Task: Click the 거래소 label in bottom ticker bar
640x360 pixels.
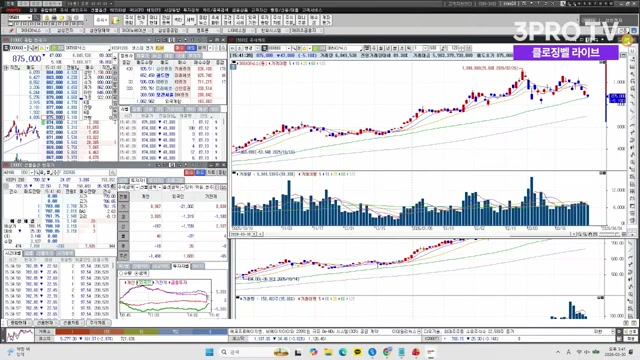Action: pos(44,332)
